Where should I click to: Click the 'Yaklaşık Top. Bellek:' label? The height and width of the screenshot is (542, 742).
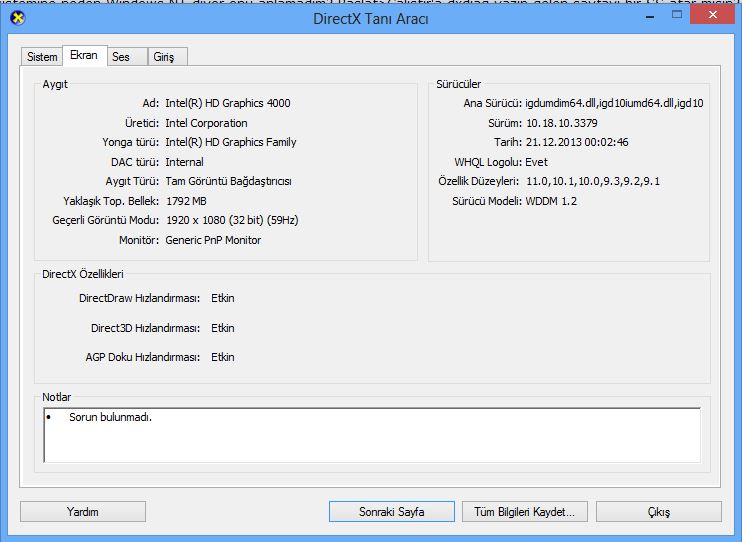(111, 201)
